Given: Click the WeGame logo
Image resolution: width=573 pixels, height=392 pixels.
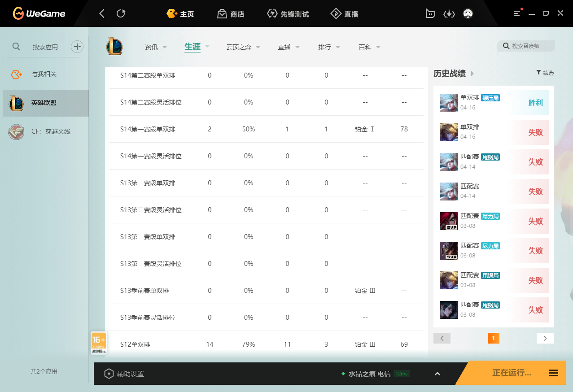Looking at the screenshot, I should 39,13.
